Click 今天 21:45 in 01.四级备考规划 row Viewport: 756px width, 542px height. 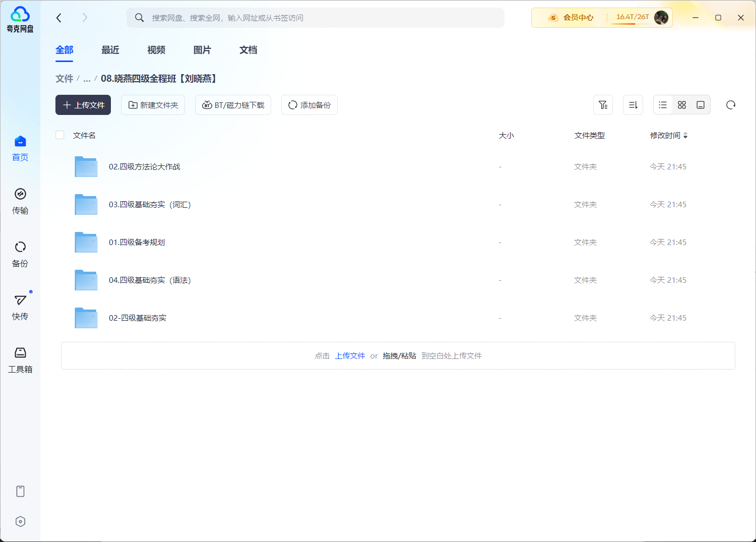[x=668, y=242]
